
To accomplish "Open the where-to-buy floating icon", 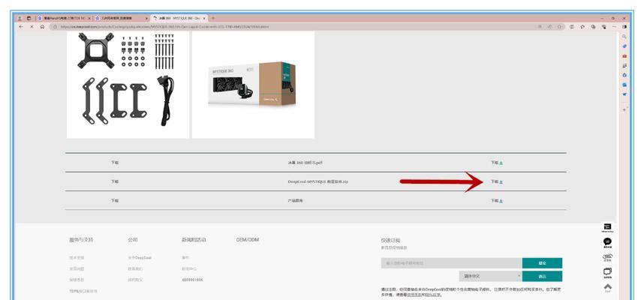I will [607, 228].
